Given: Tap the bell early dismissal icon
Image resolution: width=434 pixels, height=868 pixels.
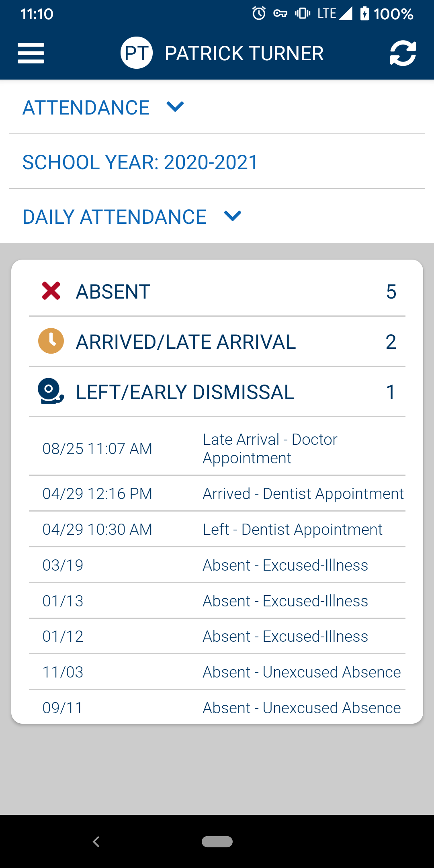Looking at the screenshot, I should coord(51,391).
